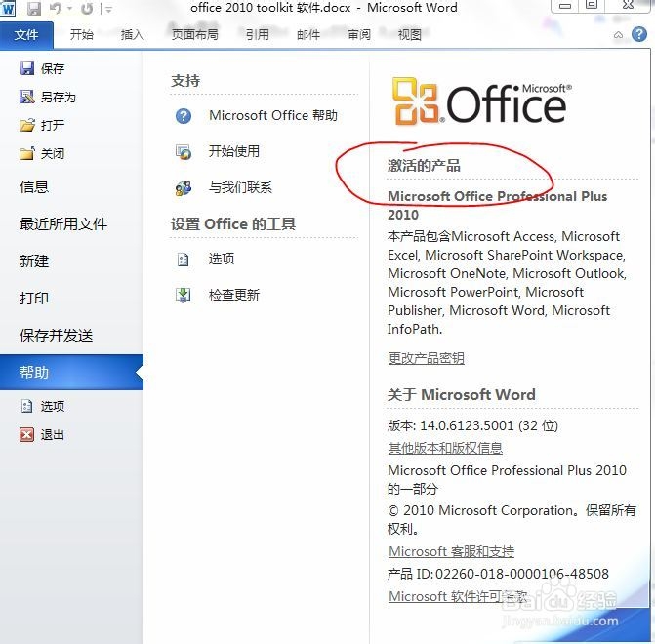Click the 关于 Microsoft Word heading

462,394
